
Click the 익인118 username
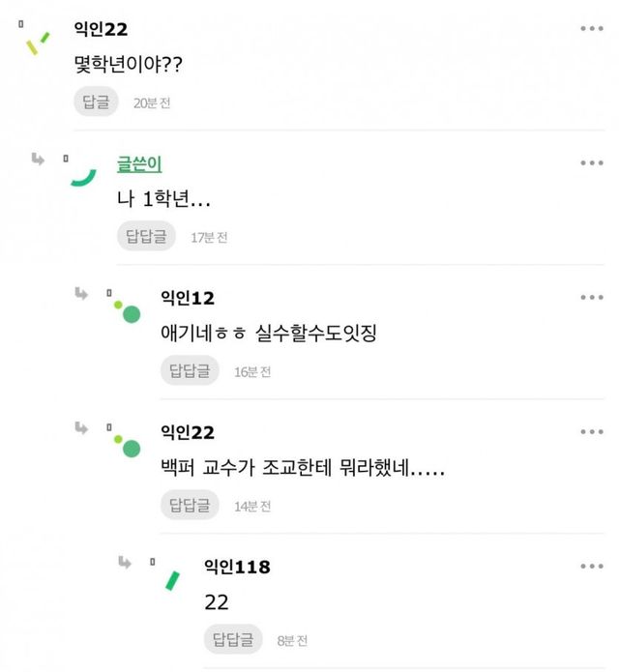pos(237,567)
